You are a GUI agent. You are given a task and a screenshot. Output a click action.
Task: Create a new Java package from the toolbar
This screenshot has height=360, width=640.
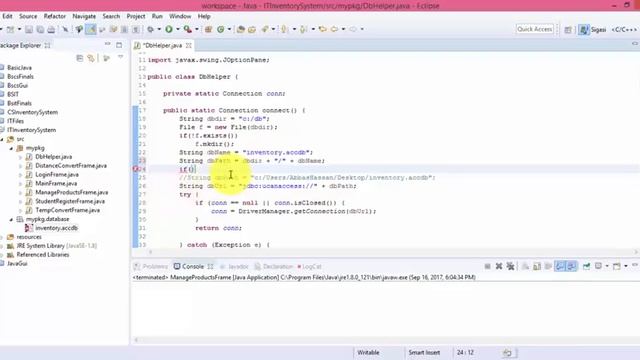click(x=209, y=29)
